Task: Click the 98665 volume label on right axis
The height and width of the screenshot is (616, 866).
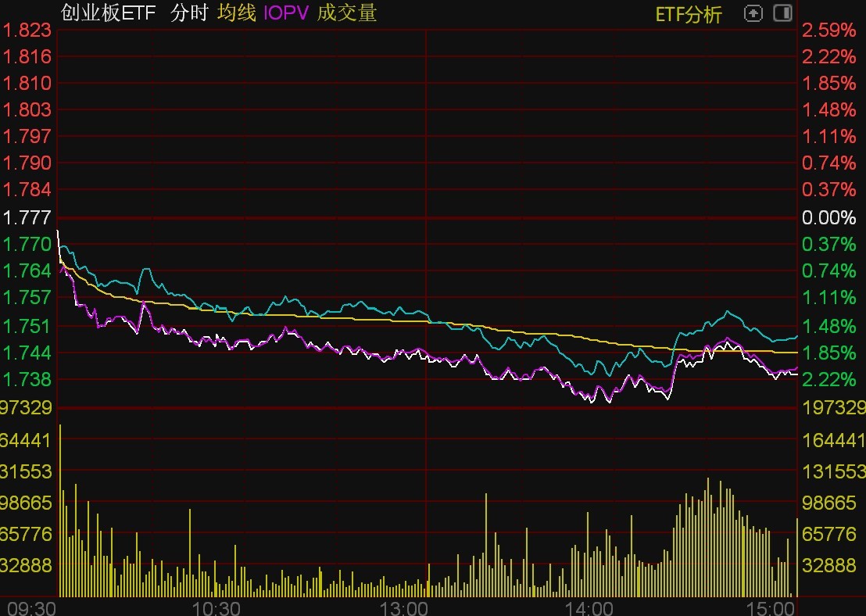Action: (828, 503)
